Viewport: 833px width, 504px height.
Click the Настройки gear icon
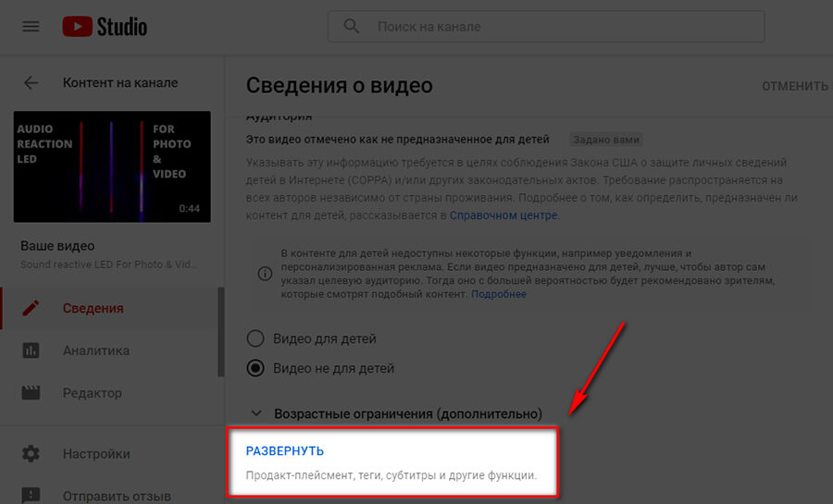pyautogui.click(x=31, y=453)
